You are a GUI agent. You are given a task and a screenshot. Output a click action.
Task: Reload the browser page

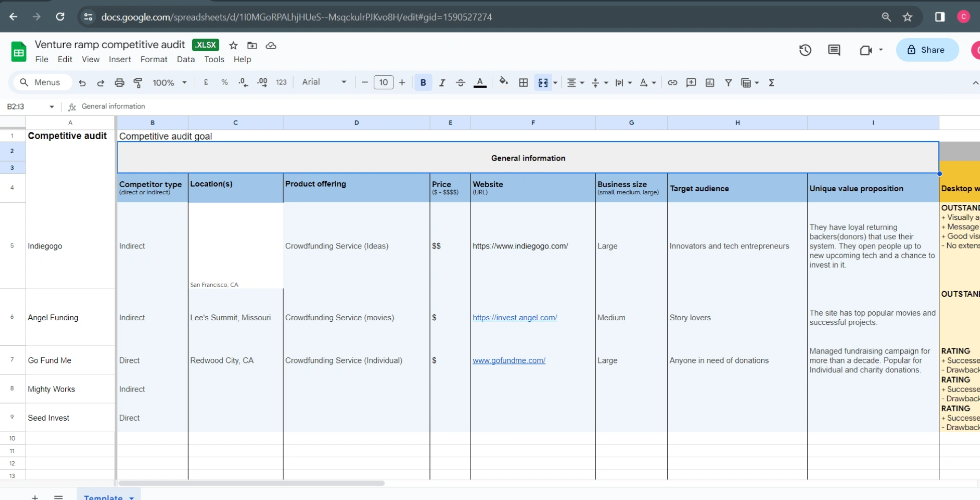(60, 17)
